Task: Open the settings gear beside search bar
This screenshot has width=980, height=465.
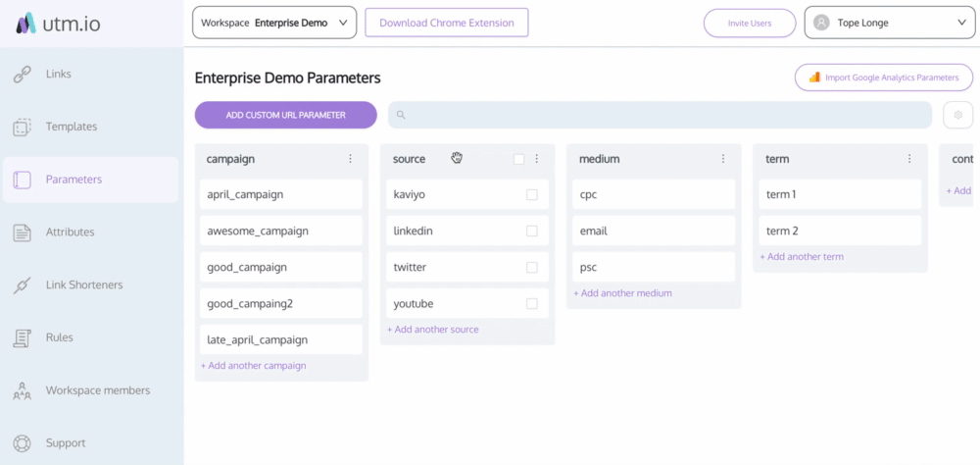Action: (x=958, y=115)
